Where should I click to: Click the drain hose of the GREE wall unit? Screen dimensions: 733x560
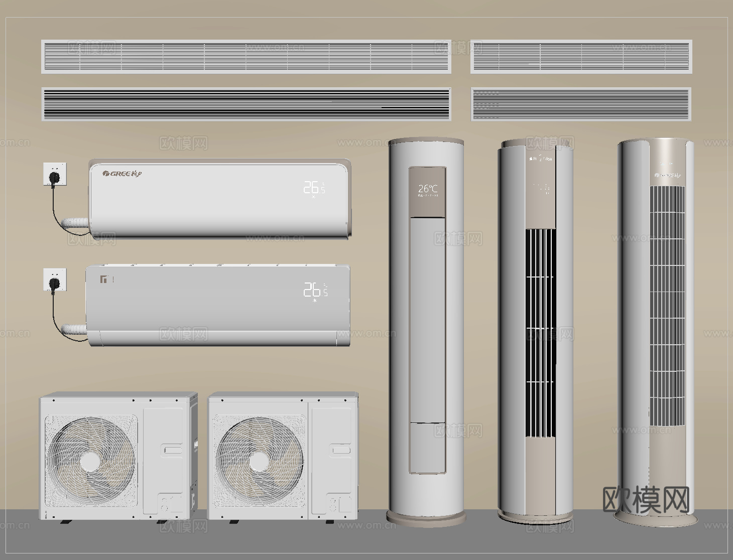click(x=75, y=223)
